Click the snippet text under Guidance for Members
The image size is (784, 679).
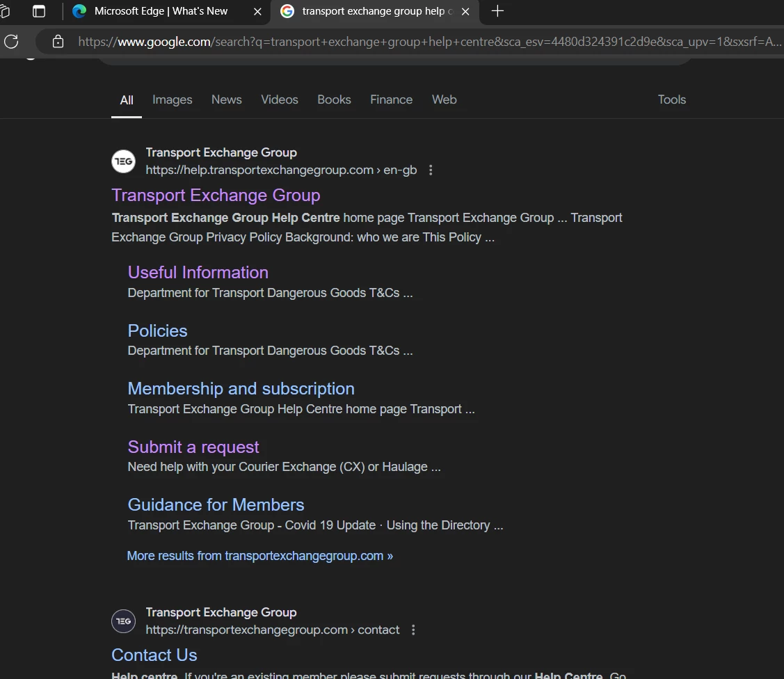click(315, 525)
